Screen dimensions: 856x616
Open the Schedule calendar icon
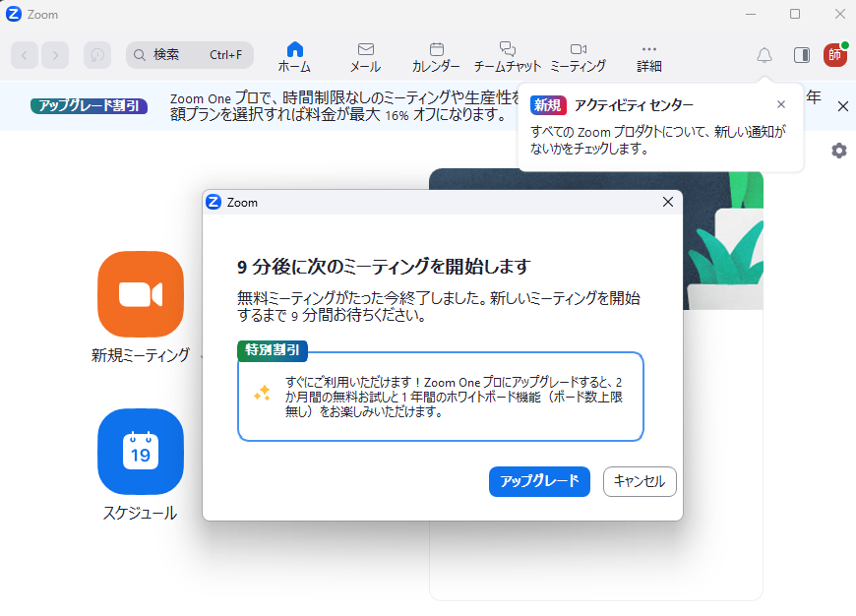(141, 452)
